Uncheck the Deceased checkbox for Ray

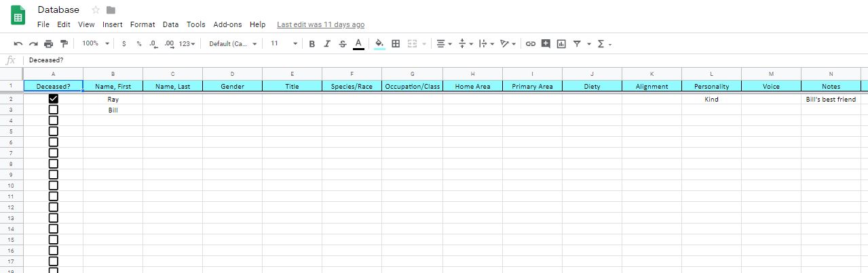[54, 99]
